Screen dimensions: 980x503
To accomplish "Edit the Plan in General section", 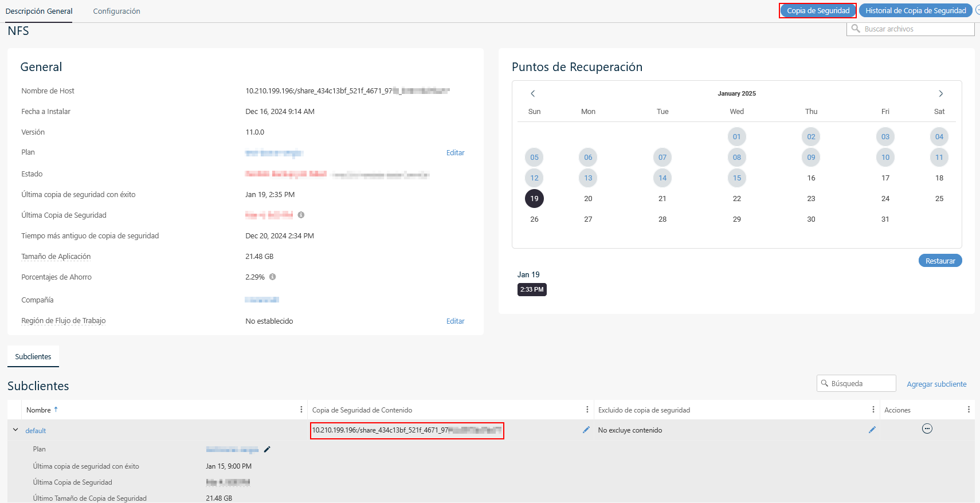I will click(455, 152).
